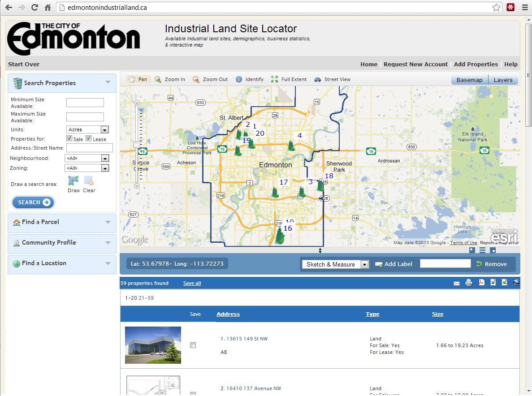The width and height of the screenshot is (532, 396).
Task: Go to Add Properties
Action: [x=476, y=64]
